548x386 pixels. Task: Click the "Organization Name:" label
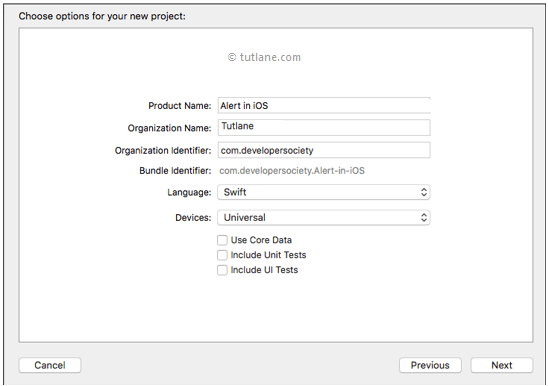pos(170,128)
